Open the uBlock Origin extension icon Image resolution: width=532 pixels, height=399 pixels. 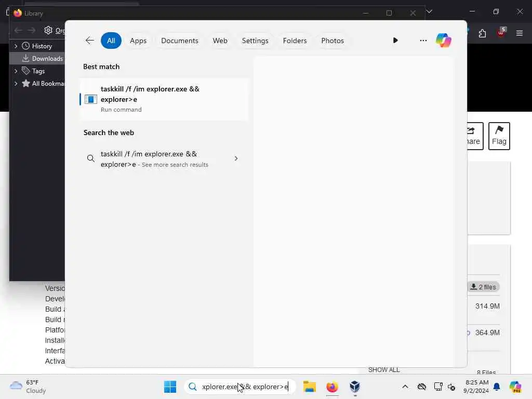(x=501, y=33)
